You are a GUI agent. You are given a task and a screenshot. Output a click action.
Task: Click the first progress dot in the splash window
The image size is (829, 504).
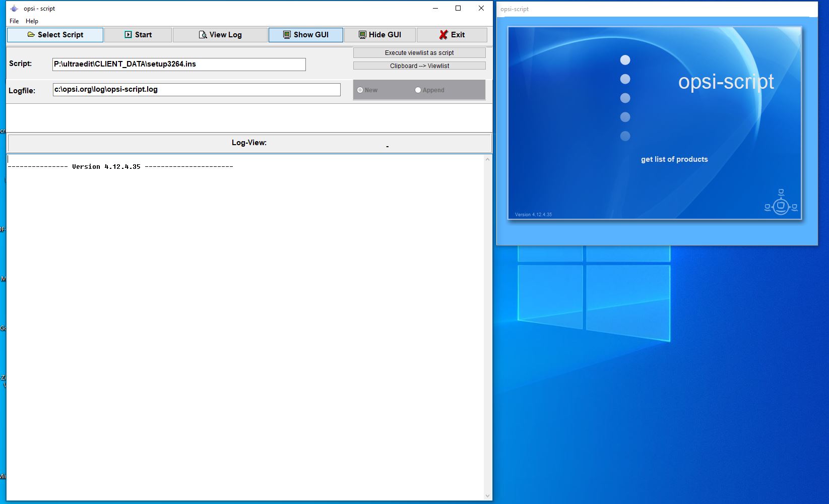[625, 60]
